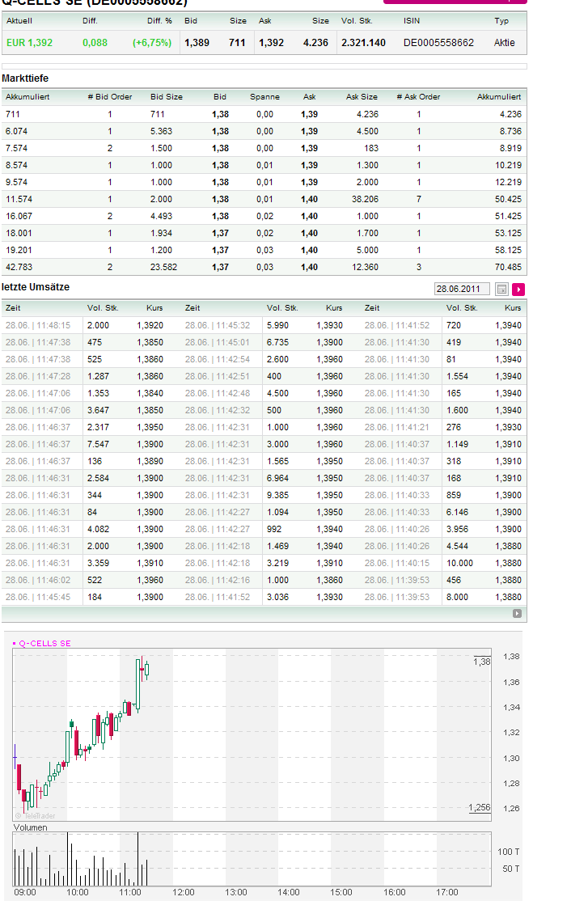This screenshot has width=588, height=922.
Task: Select the 17:00 time axis label
Action: click(447, 892)
